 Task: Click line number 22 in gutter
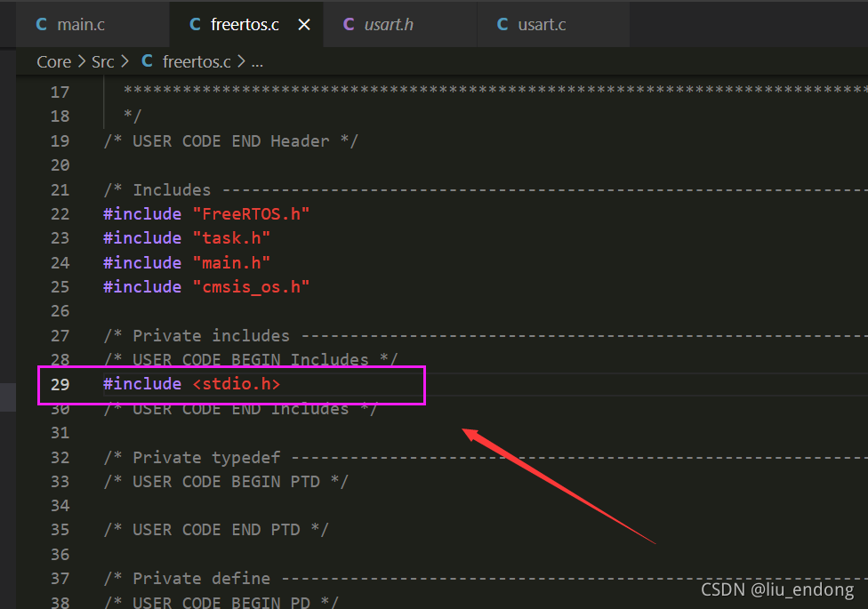pos(60,214)
